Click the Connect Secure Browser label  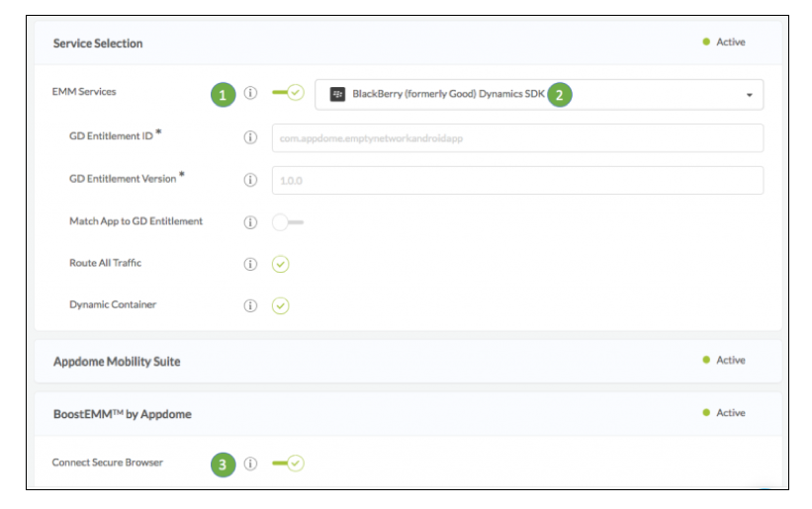[107, 463]
